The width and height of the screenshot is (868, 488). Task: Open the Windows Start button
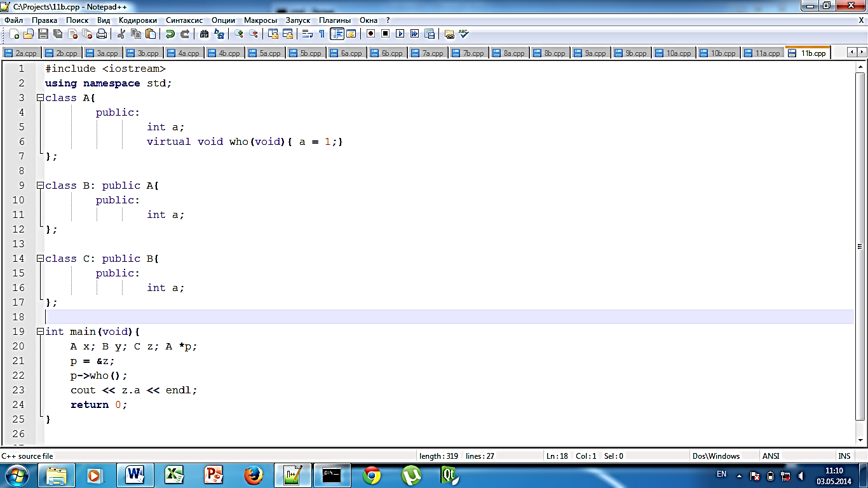pos(17,475)
